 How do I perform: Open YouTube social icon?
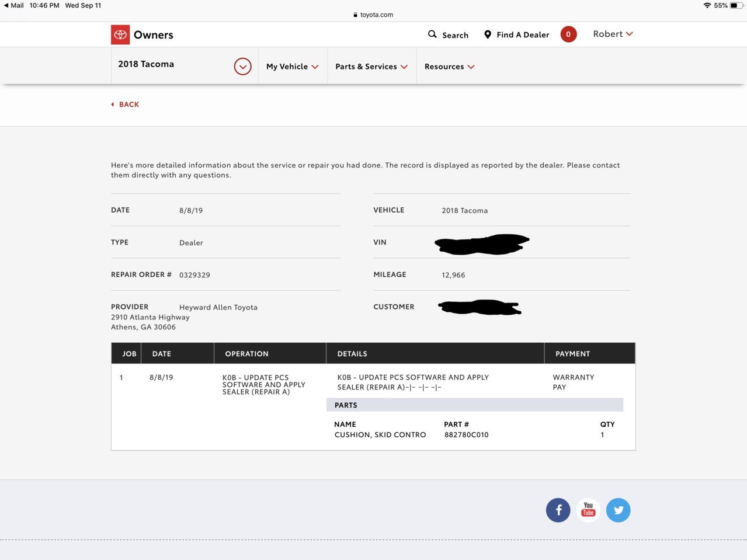click(588, 510)
